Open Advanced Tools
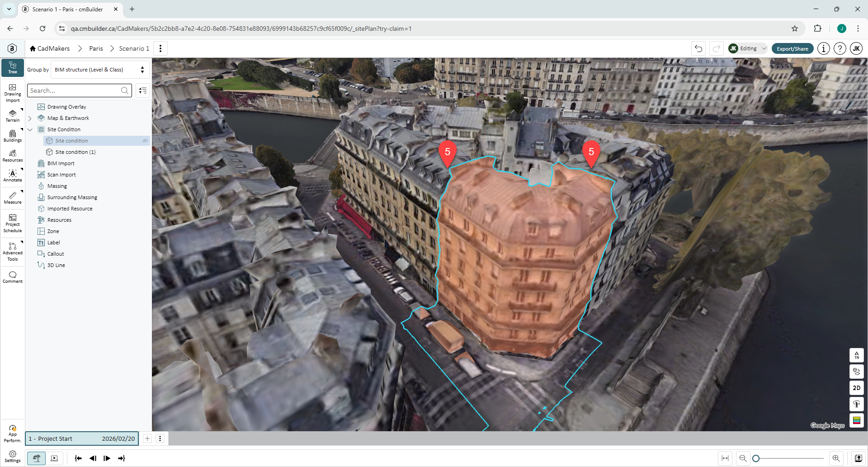 pos(13,252)
